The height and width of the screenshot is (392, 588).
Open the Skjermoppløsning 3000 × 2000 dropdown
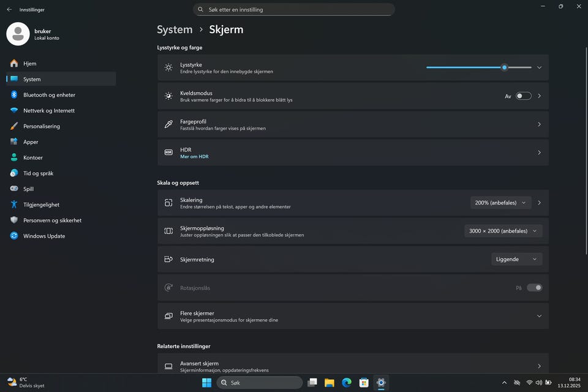point(503,231)
